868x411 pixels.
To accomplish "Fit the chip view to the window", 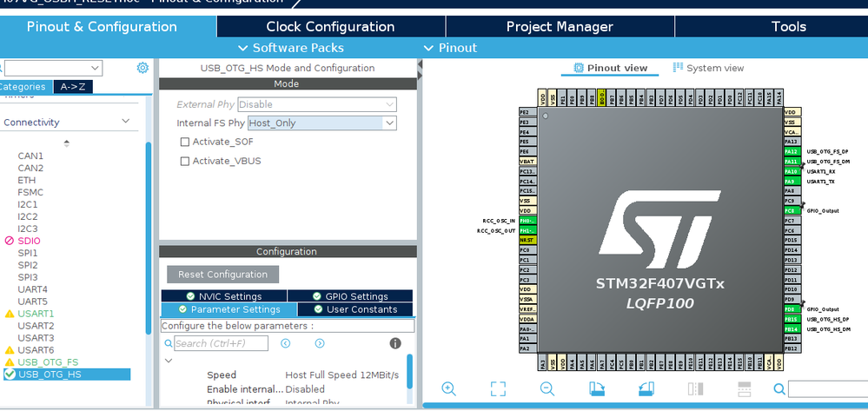I will [498, 389].
